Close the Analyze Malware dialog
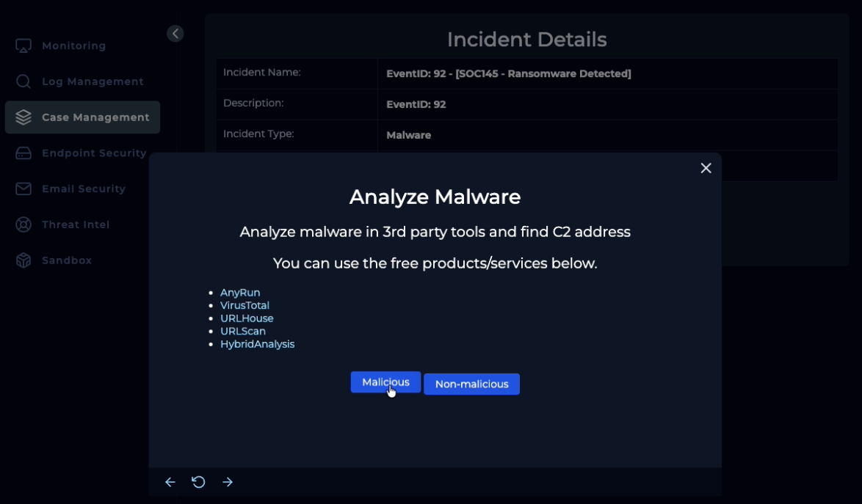 (x=706, y=168)
